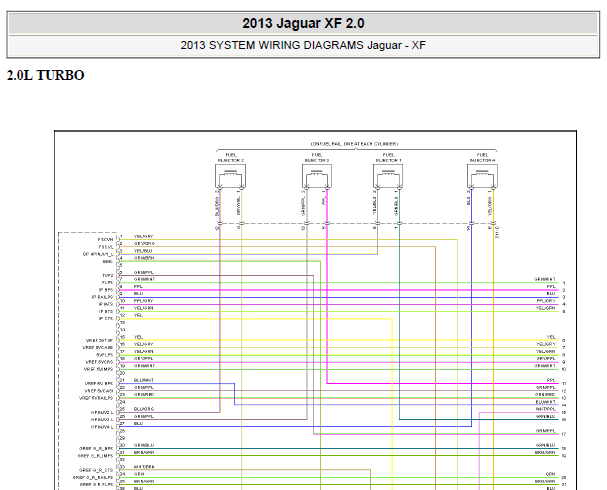Click the Fuel Injector 4 connector symbol

click(482, 176)
